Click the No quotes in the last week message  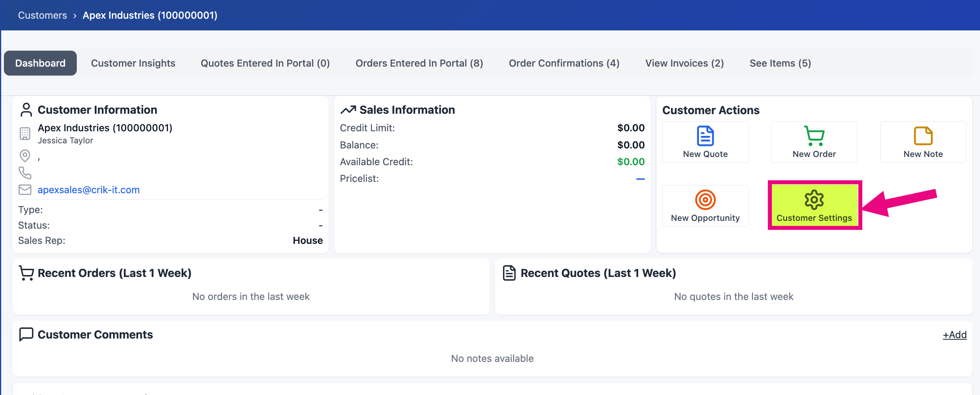pos(734,296)
